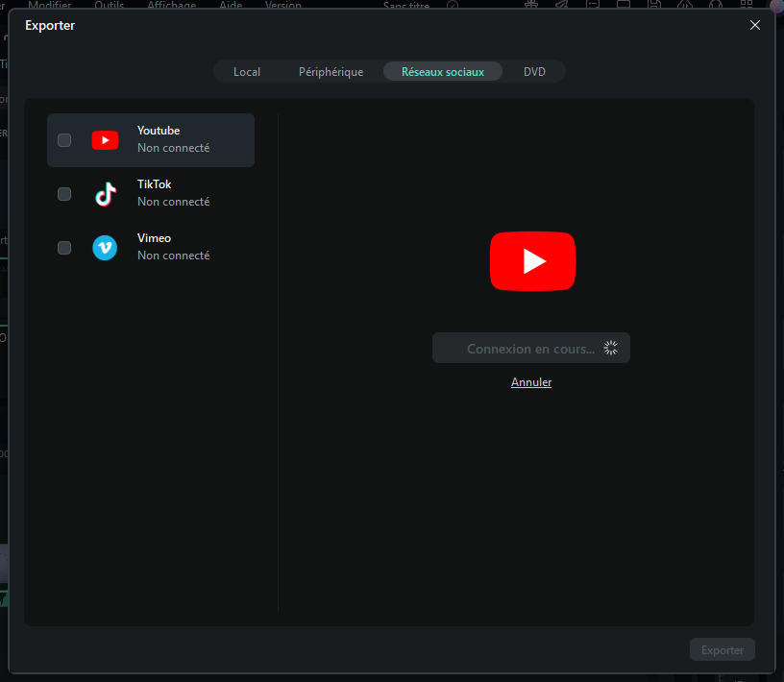
Task: Tick the TikTok checkbox
Action: click(64, 194)
